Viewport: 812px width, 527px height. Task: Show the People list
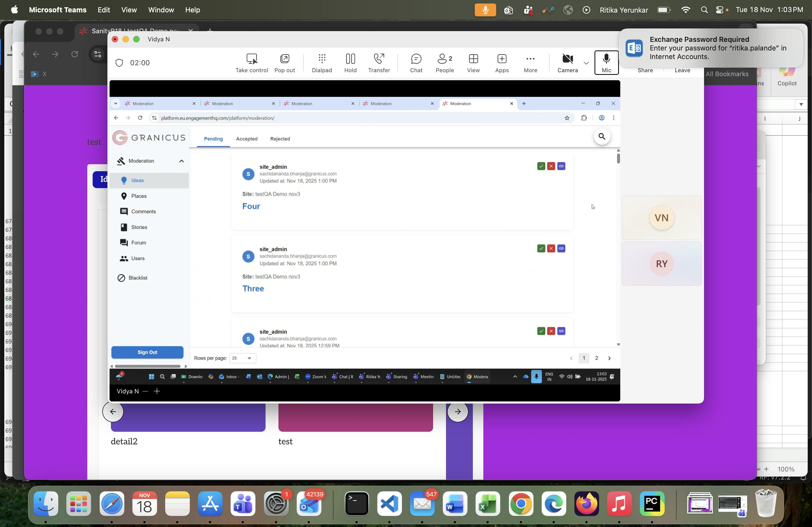(444, 59)
